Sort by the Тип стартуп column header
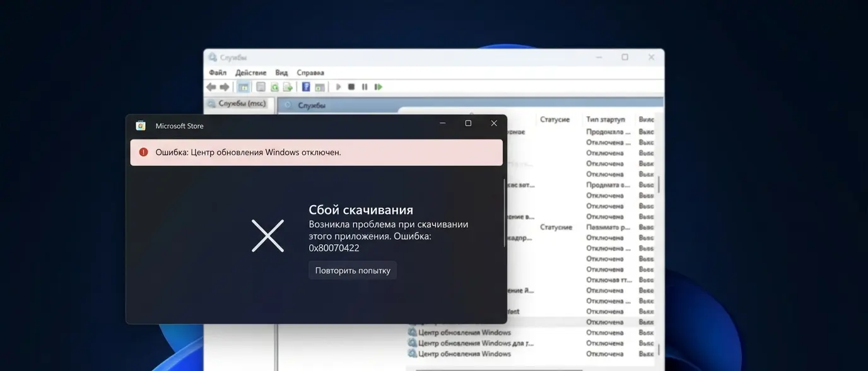Viewport: 868px width, 371px height. tap(606, 119)
